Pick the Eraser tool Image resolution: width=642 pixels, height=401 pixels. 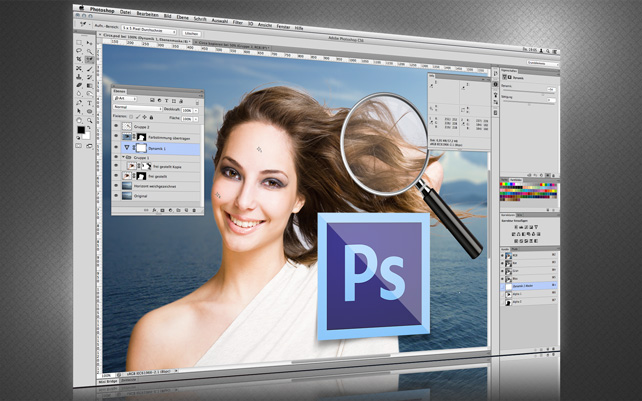[x=79, y=85]
